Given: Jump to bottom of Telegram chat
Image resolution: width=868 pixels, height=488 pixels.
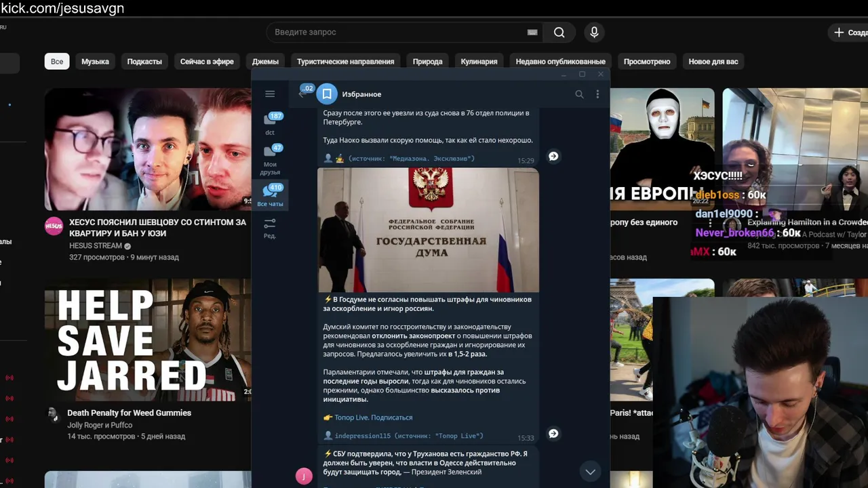Looking at the screenshot, I should click(590, 472).
